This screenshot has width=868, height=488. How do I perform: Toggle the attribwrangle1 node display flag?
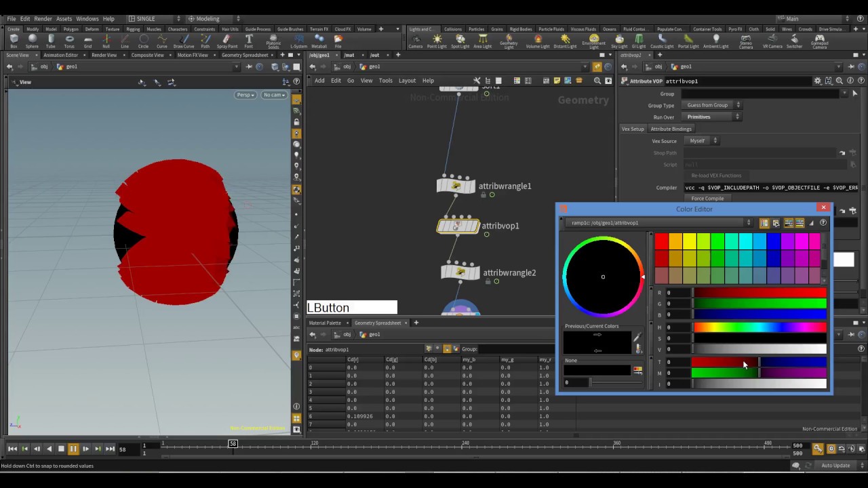click(x=492, y=195)
